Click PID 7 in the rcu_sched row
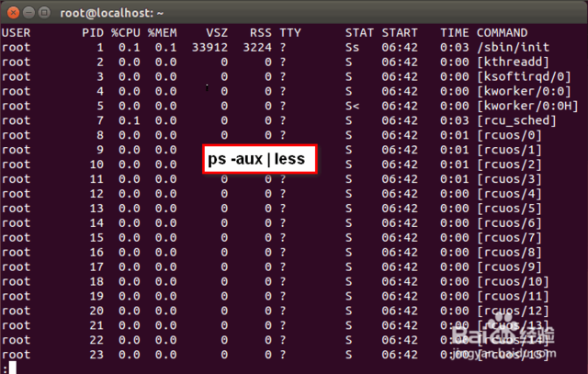Screen dimensions: 588x374 click(x=100, y=120)
